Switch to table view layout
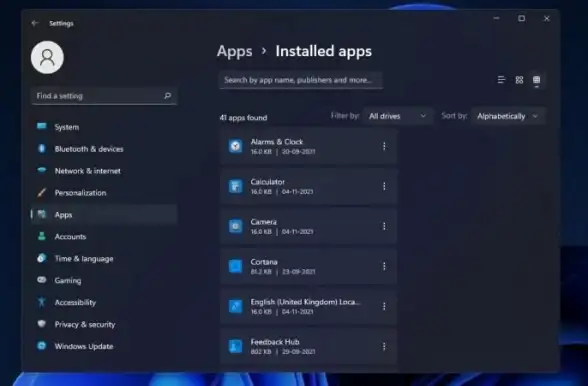 click(x=537, y=80)
